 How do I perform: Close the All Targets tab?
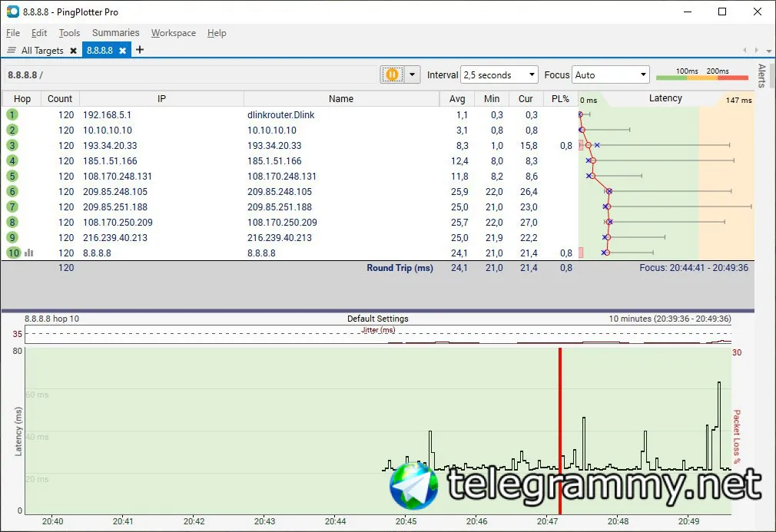pyautogui.click(x=73, y=51)
